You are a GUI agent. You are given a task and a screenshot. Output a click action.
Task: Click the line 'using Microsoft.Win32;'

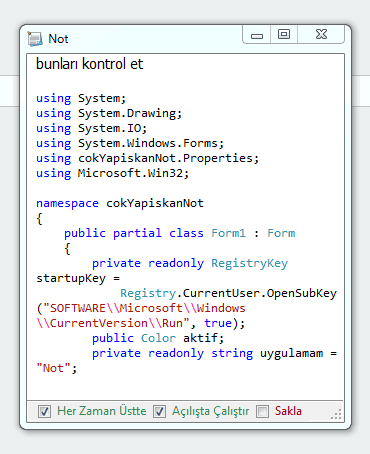point(112,173)
